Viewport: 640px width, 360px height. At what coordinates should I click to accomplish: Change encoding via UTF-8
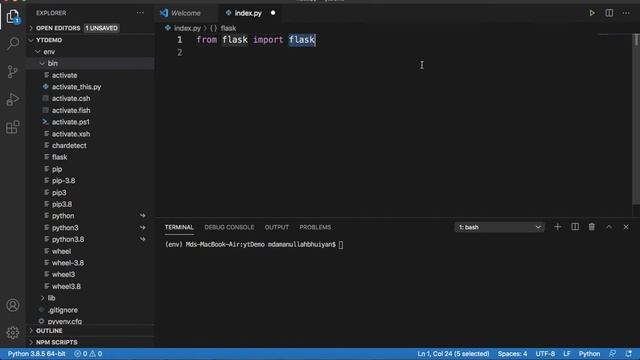545,354
